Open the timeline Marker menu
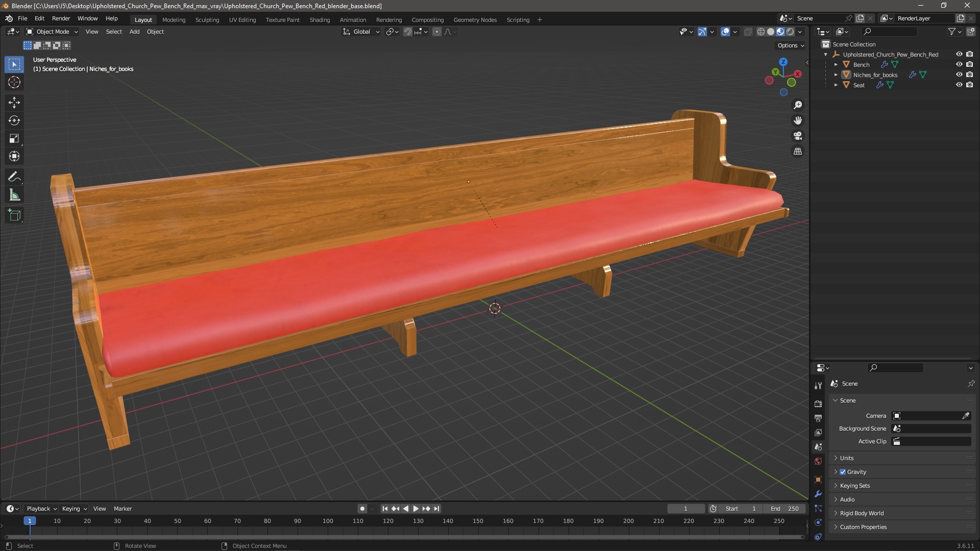 [122, 509]
